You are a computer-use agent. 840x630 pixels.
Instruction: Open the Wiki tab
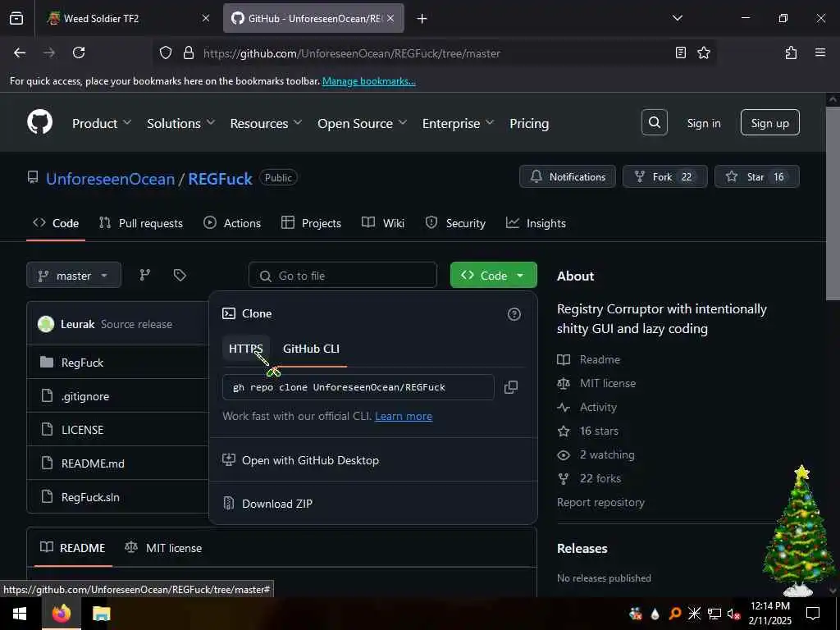[383, 223]
